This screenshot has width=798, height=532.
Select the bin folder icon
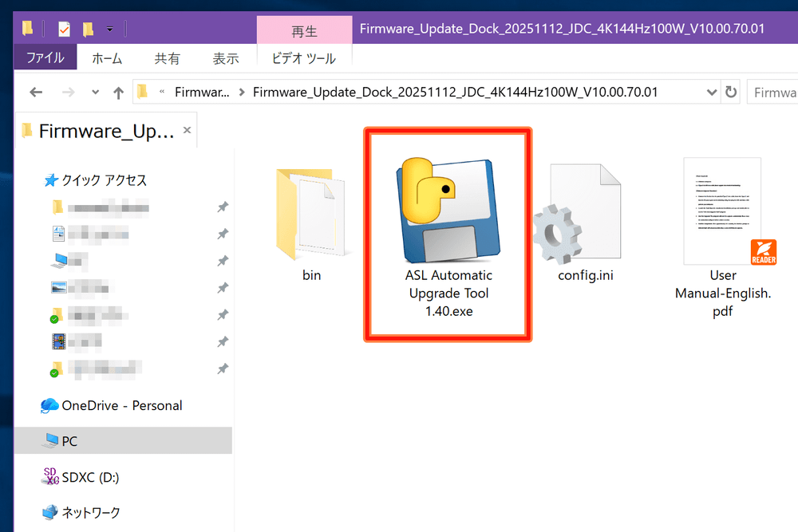[x=311, y=214]
